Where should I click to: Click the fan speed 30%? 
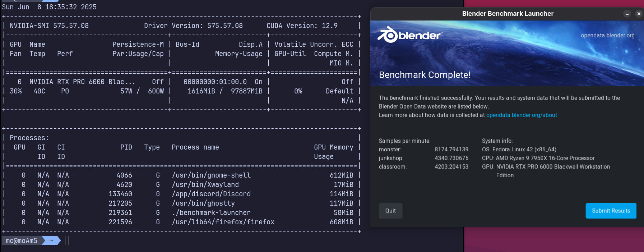(x=16, y=91)
